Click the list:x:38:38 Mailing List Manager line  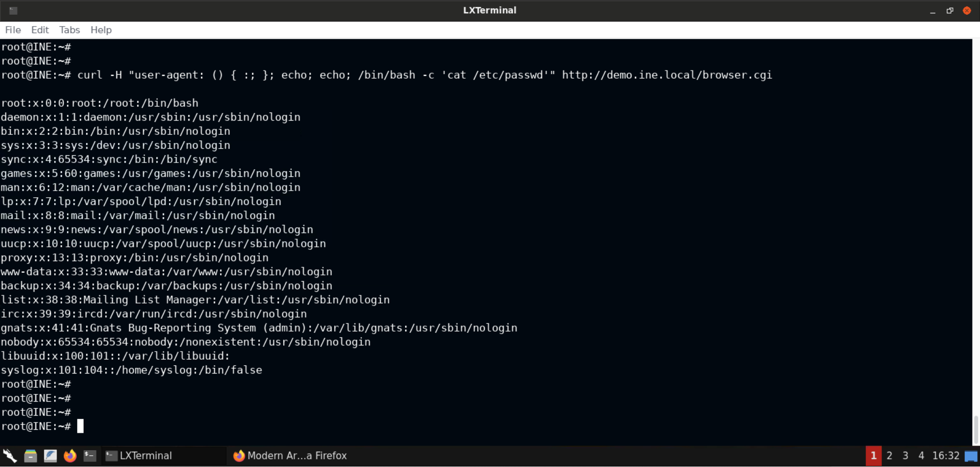tap(195, 300)
